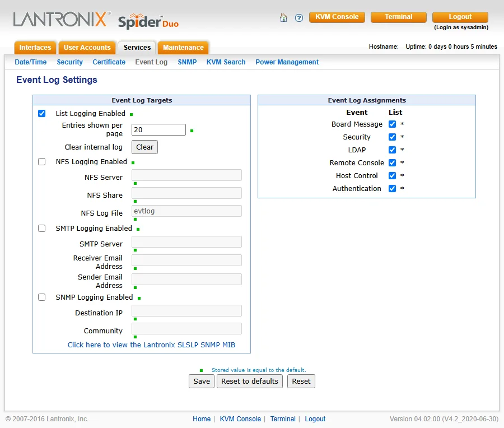504x428 pixels.
Task: Focus the Entries shown per page field
Action: tap(159, 129)
